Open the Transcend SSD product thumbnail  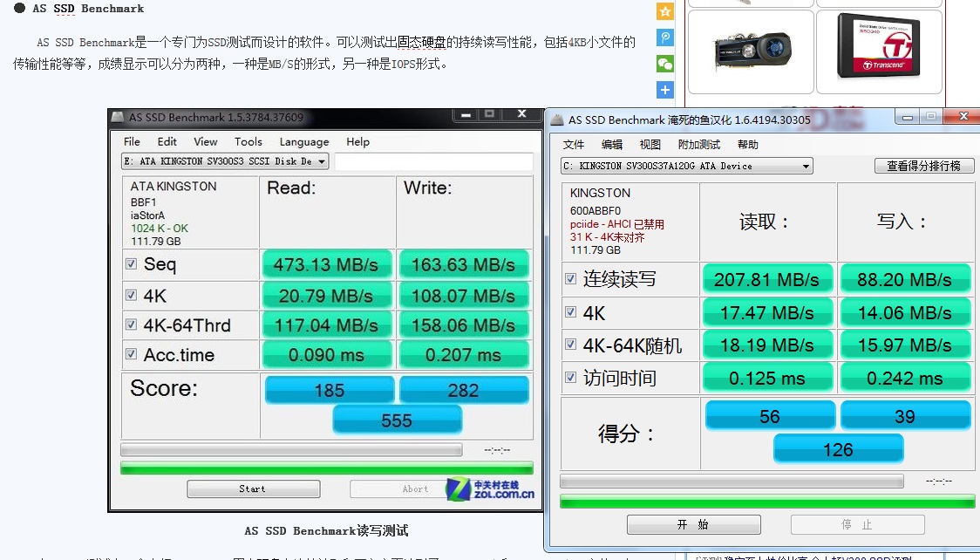click(x=880, y=51)
